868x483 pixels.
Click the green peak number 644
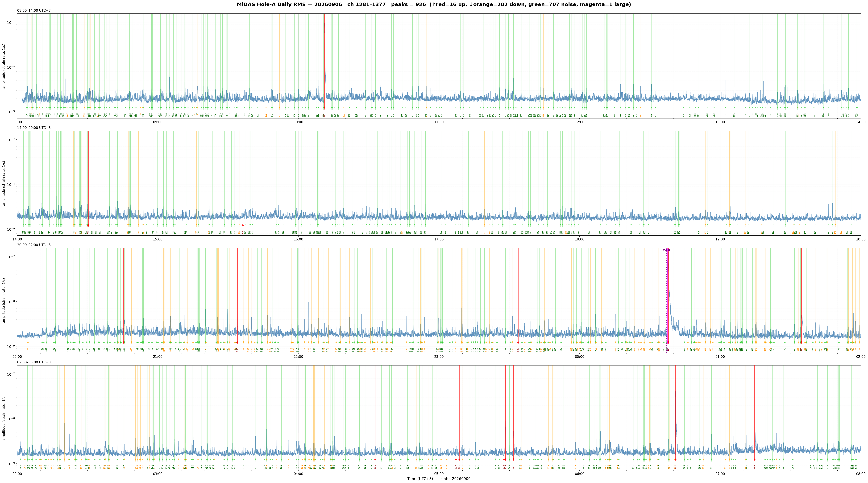click(685, 350)
